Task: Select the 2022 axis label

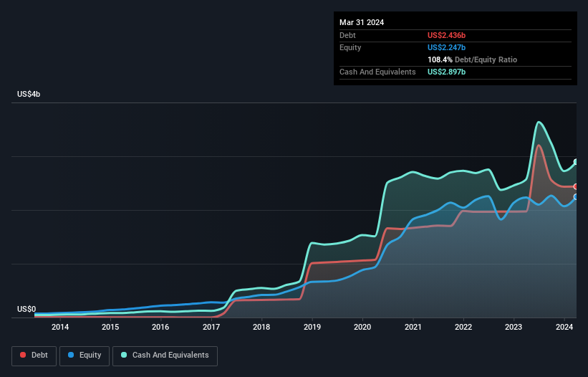Action: [x=463, y=327]
